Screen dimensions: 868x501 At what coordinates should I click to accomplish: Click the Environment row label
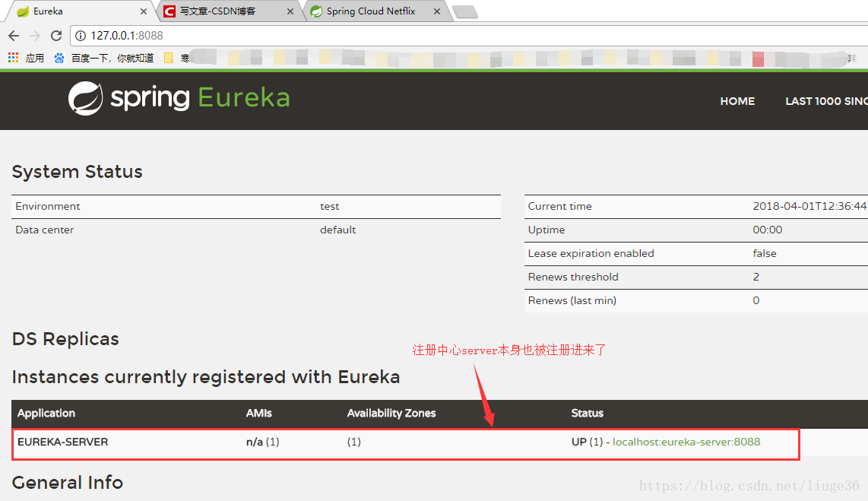tap(48, 206)
